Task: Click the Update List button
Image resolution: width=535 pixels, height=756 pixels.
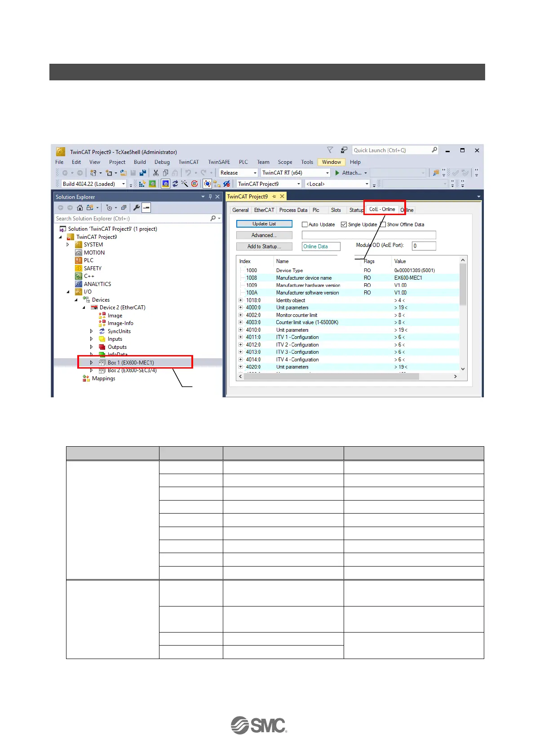Action: [264, 224]
